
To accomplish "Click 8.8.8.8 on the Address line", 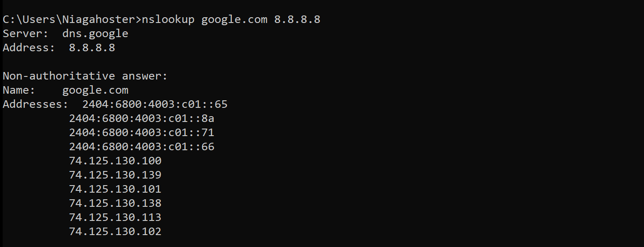I will coord(92,48).
